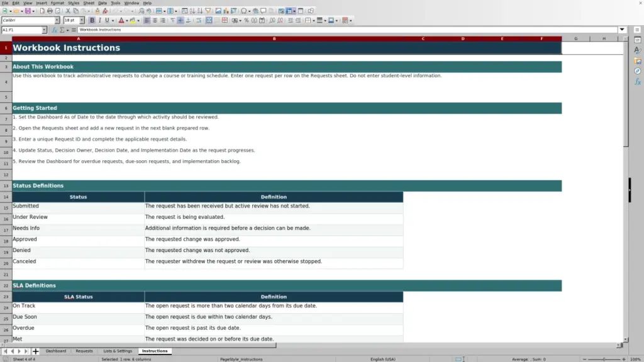Open the Sheet menu
This screenshot has height=362, width=644.
89,3
